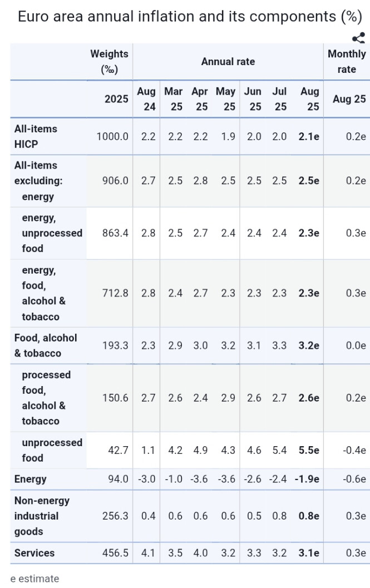This screenshot has height=588, width=370.
Task: Select the 1000.0 weight value
Action: pyautogui.click(x=112, y=137)
